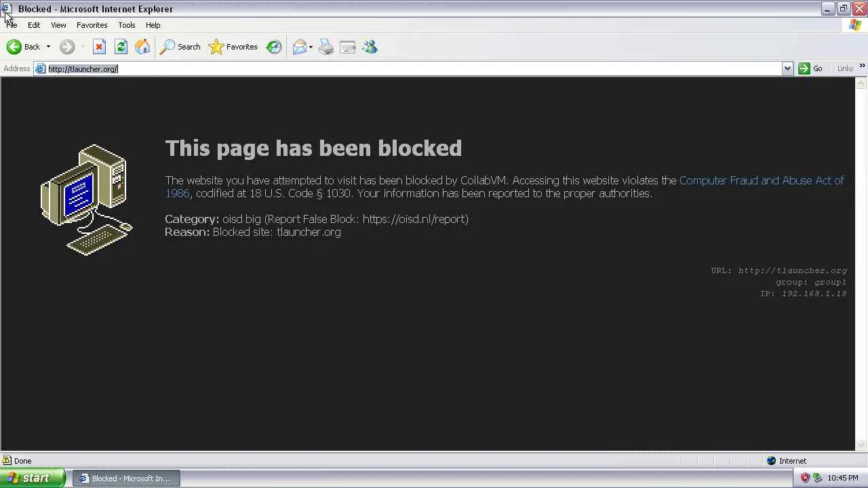Minimize the Internet Explorer window
The height and width of the screenshot is (488, 868).
[x=827, y=9]
